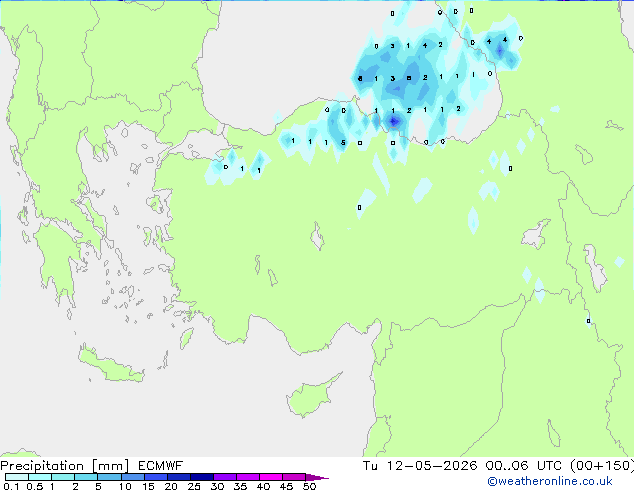Click the '30' legend tick label
The width and height of the screenshot is (634, 490).
pos(217,486)
